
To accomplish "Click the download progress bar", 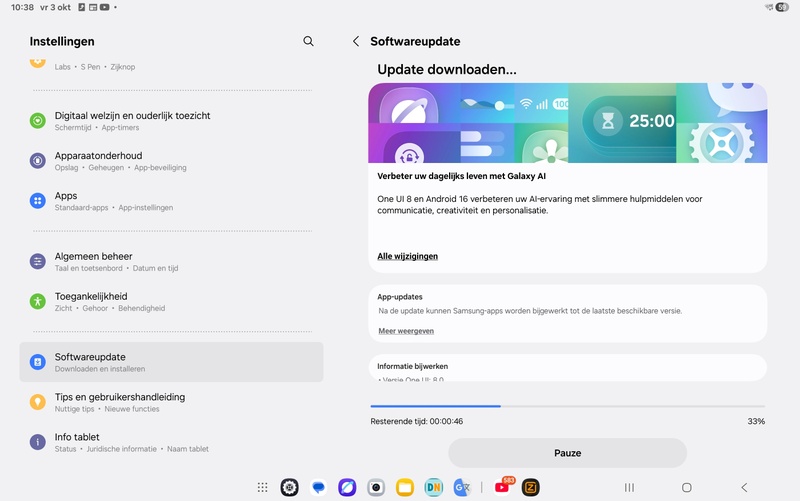I will (x=567, y=406).
